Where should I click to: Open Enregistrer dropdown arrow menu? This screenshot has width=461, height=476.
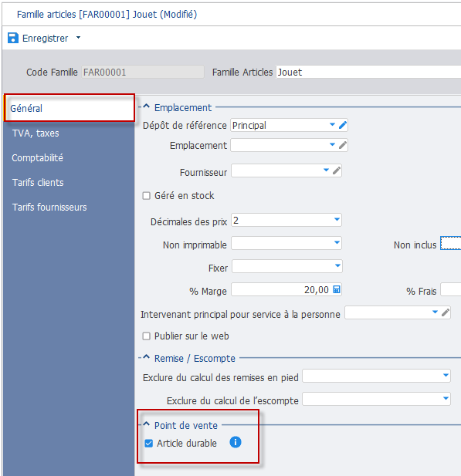[79, 38]
